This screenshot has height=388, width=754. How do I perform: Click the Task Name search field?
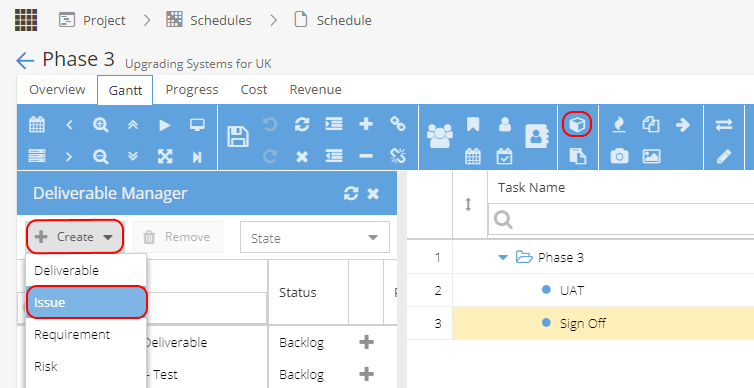[621, 219]
